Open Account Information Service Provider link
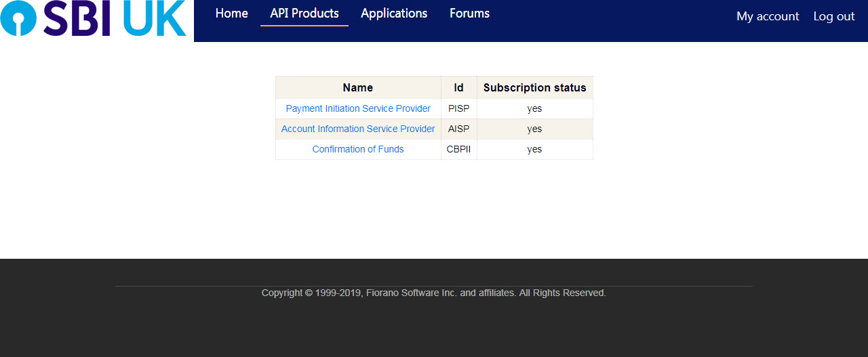Screen dimensions: 868x357 358,129
